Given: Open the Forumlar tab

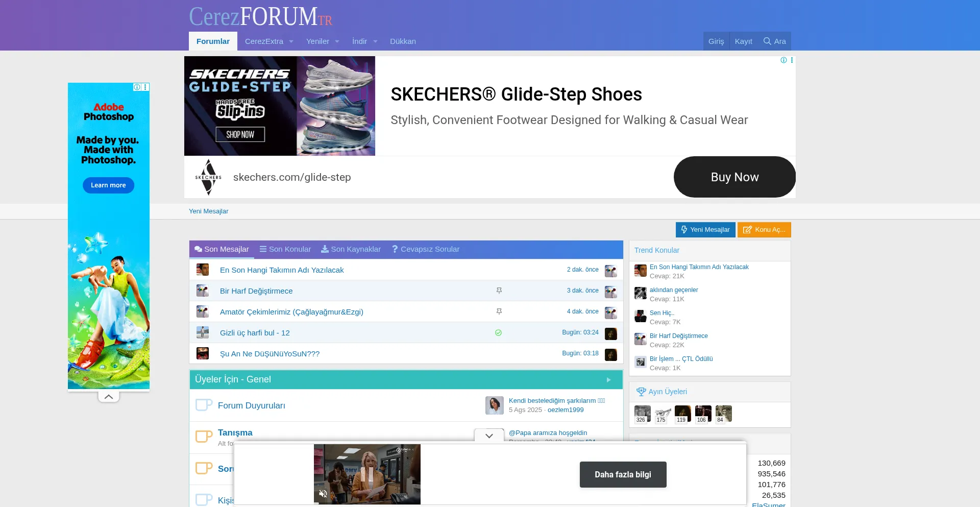Looking at the screenshot, I should point(213,41).
